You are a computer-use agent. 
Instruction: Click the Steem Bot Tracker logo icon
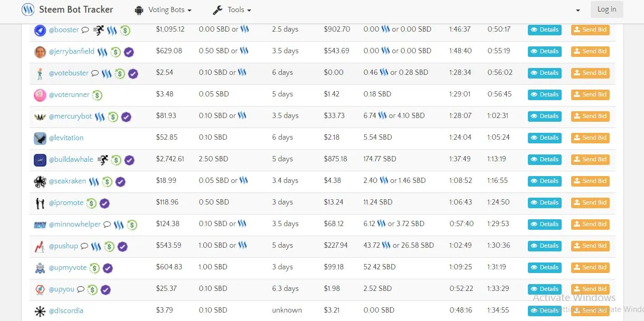click(x=28, y=9)
